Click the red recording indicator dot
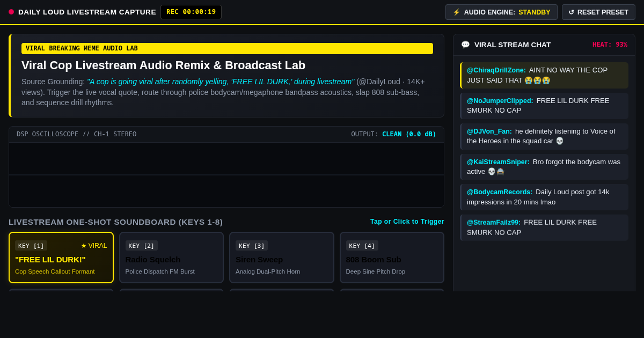The height and width of the screenshot is (338, 644). (11, 12)
